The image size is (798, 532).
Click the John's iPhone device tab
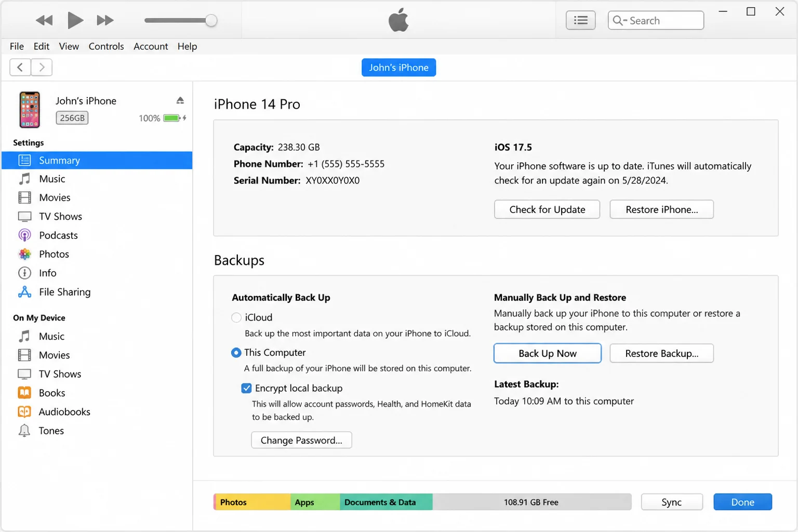coord(398,68)
